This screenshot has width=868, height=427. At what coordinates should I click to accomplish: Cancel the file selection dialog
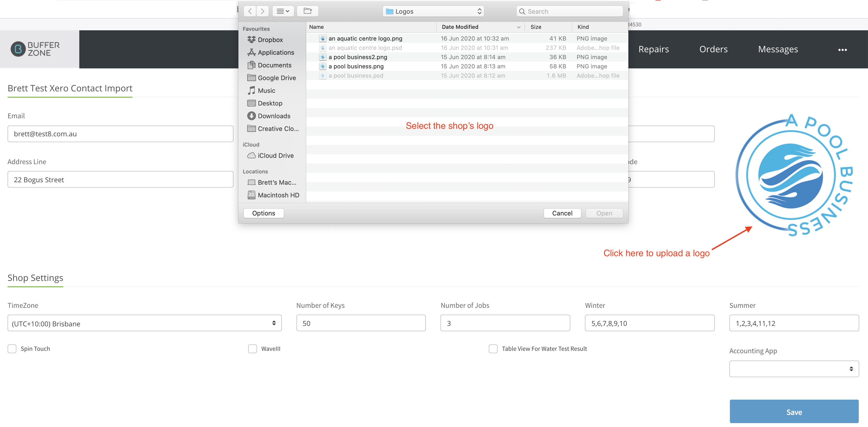pos(562,213)
